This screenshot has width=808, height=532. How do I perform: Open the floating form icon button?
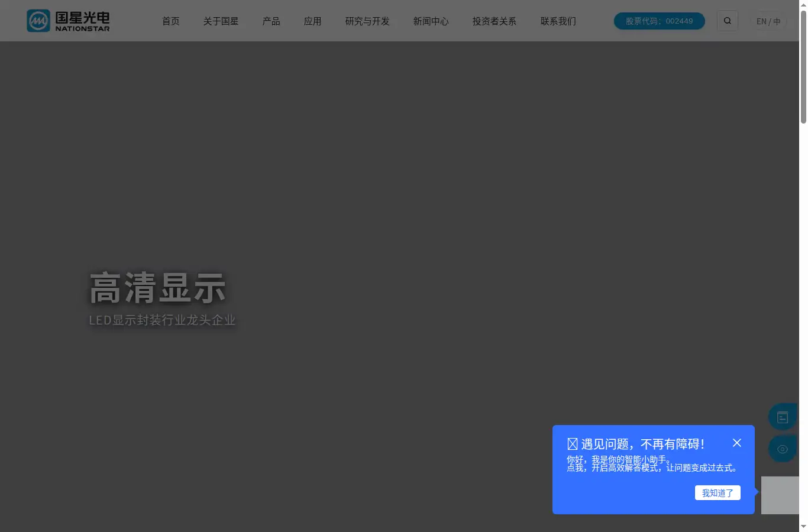pyautogui.click(x=782, y=417)
